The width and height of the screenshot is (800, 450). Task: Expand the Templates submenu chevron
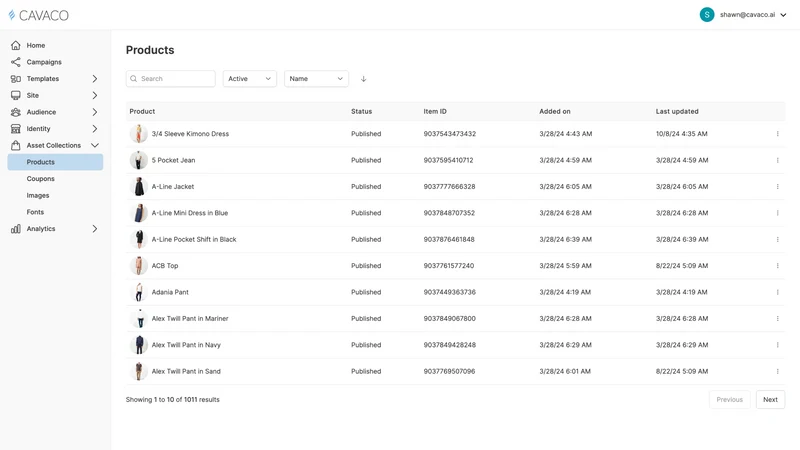coord(94,79)
